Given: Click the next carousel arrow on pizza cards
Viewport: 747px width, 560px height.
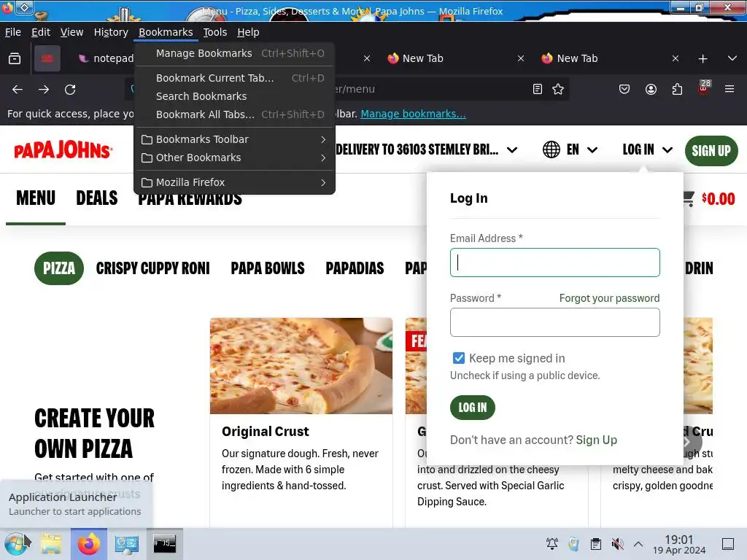Looking at the screenshot, I should [687, 442].
